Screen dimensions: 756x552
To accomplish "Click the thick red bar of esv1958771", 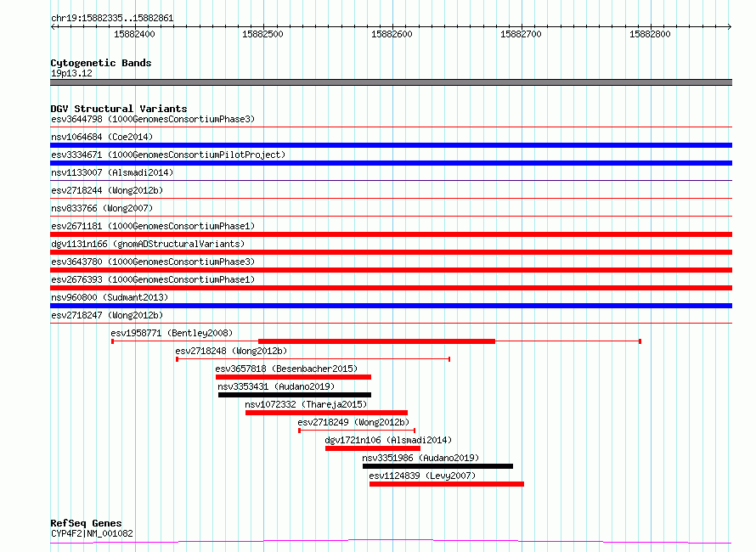I will (x=376, y=341).
